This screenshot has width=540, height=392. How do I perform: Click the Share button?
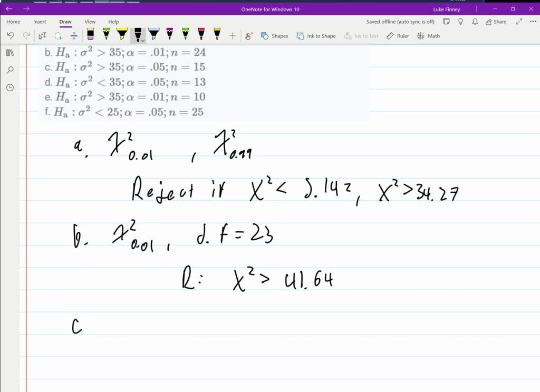point(496,22)
